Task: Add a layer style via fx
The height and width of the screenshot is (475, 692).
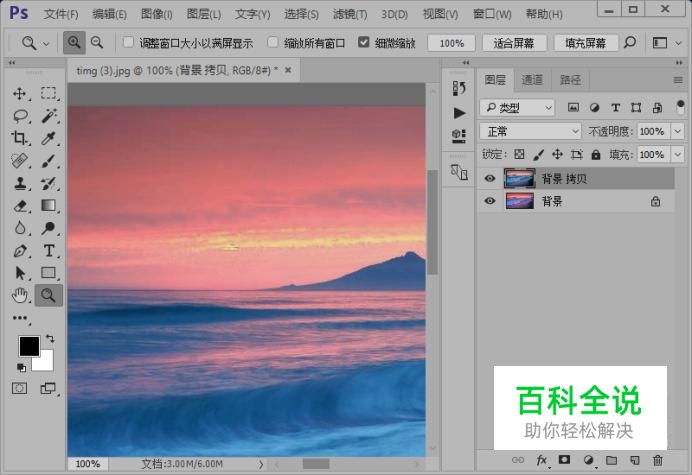Action: point(542,460)
